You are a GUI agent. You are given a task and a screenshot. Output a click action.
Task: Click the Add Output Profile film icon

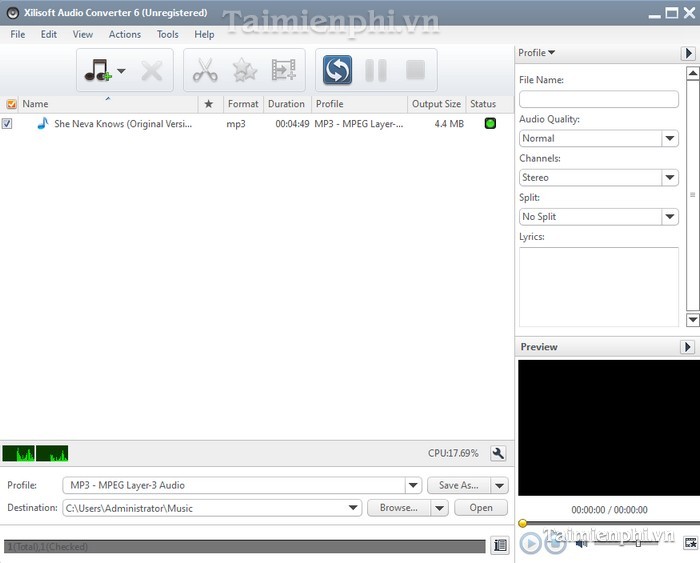tap(283, 70)
